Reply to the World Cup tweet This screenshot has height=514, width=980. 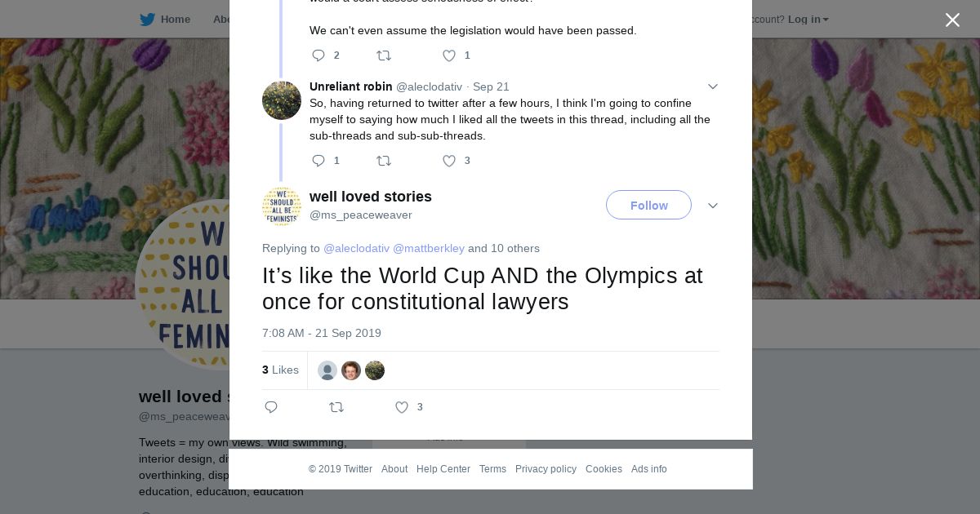[x=271, y=407]
